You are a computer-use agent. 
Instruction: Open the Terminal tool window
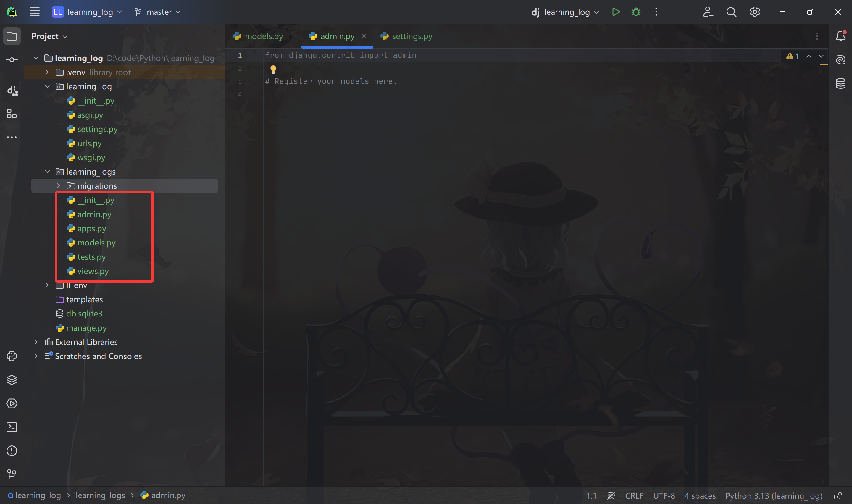12,427
